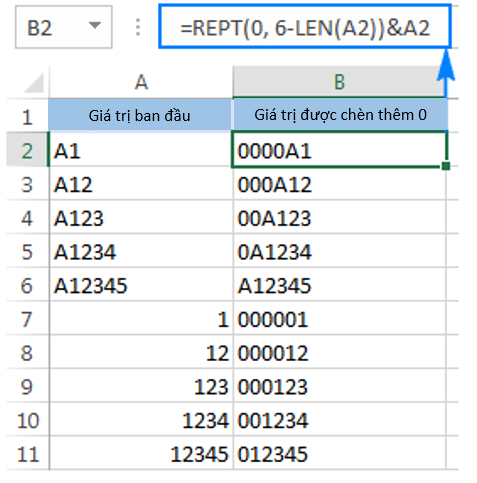Select cell containing A123
The width and height of the screenshot is (477, 483).
pos(141,217)
